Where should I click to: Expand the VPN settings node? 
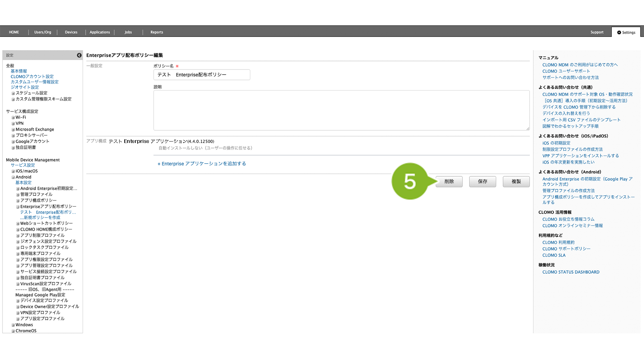click(x=13, y=124)
